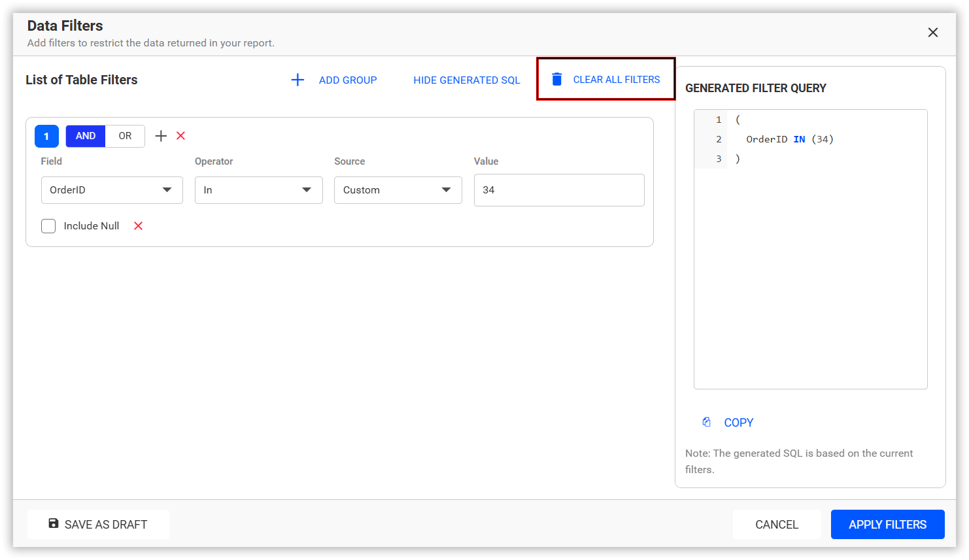Click Clear All Filters
This screenshot has height=560, width=969.
click(605, 79)
